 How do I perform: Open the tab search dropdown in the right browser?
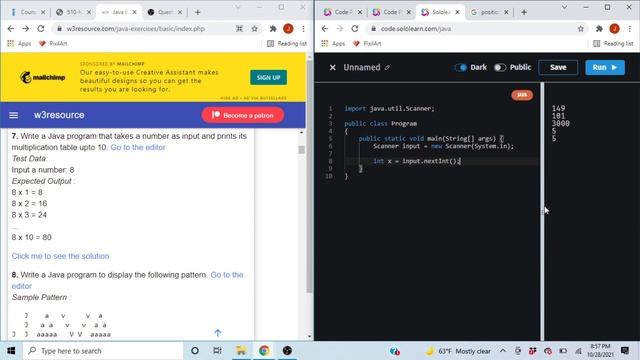[564, 7]
